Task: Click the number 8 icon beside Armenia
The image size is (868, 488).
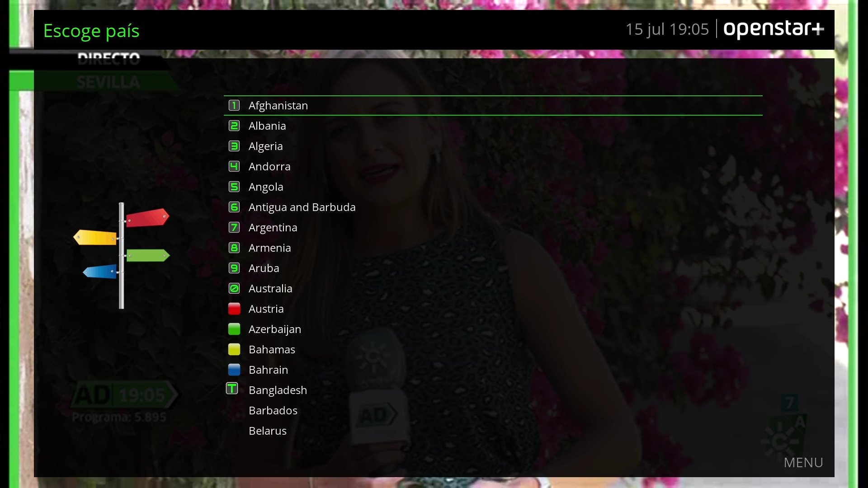Action: coord(234,248)
